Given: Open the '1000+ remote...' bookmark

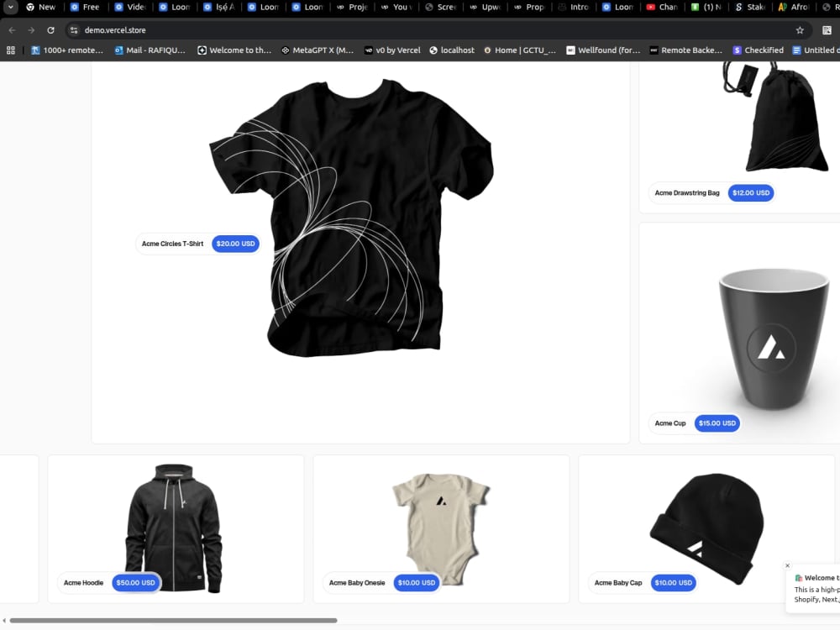Looking at the screenshot, I should click(x=67, y=50).
